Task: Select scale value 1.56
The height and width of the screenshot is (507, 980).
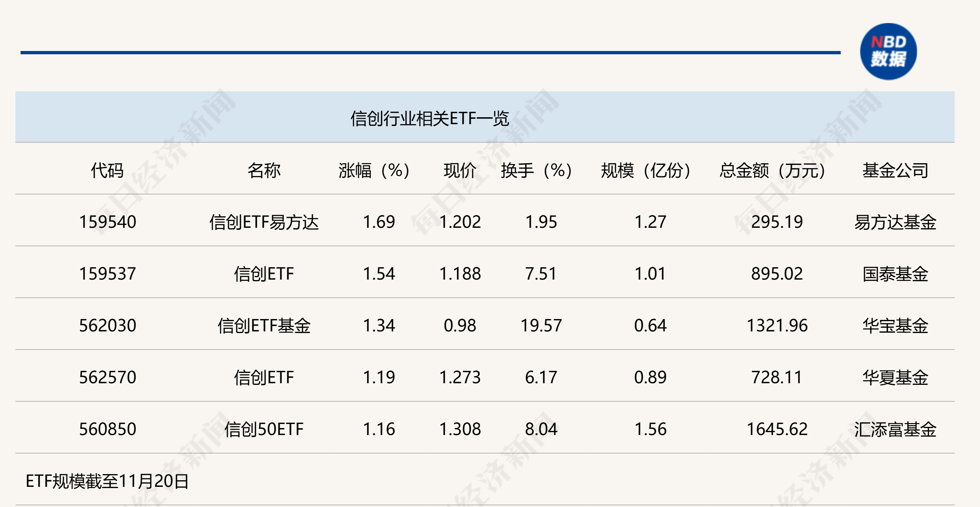Action: (650, 429)
